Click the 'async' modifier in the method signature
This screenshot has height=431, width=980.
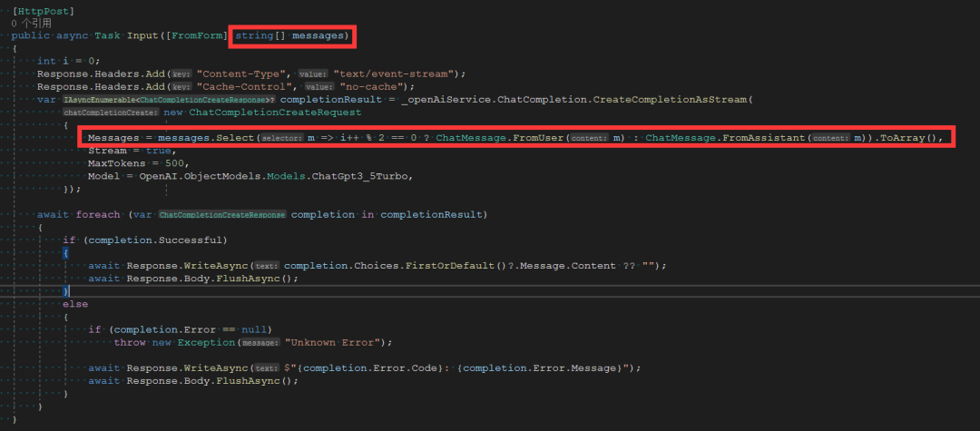point(73,35)
